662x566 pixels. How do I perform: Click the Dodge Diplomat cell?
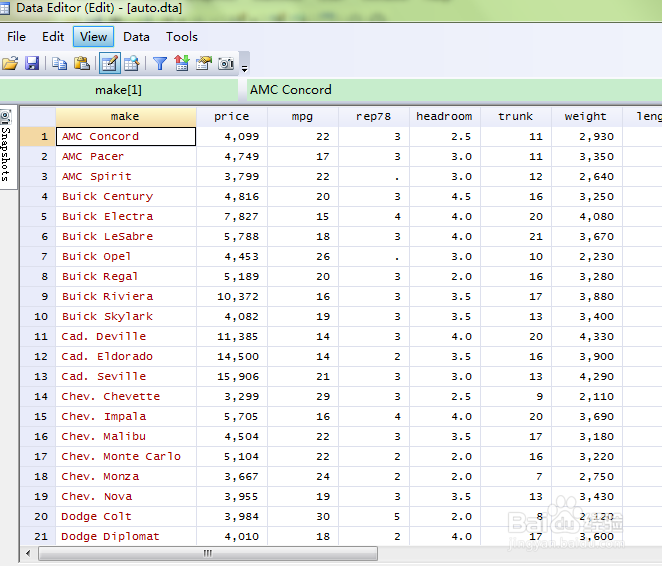click(126, 536)
